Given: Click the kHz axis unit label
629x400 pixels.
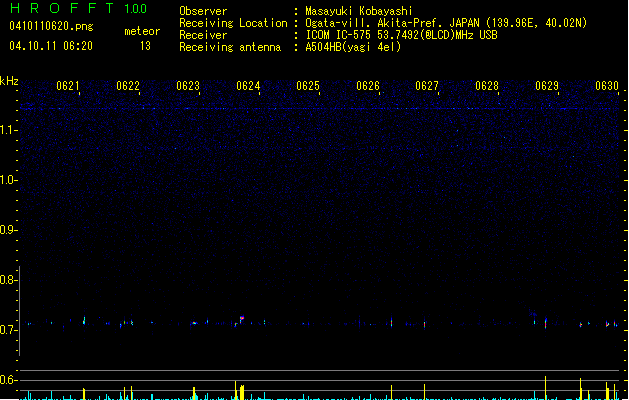Looking at the screenshot, I should click(x=9, y=81).
